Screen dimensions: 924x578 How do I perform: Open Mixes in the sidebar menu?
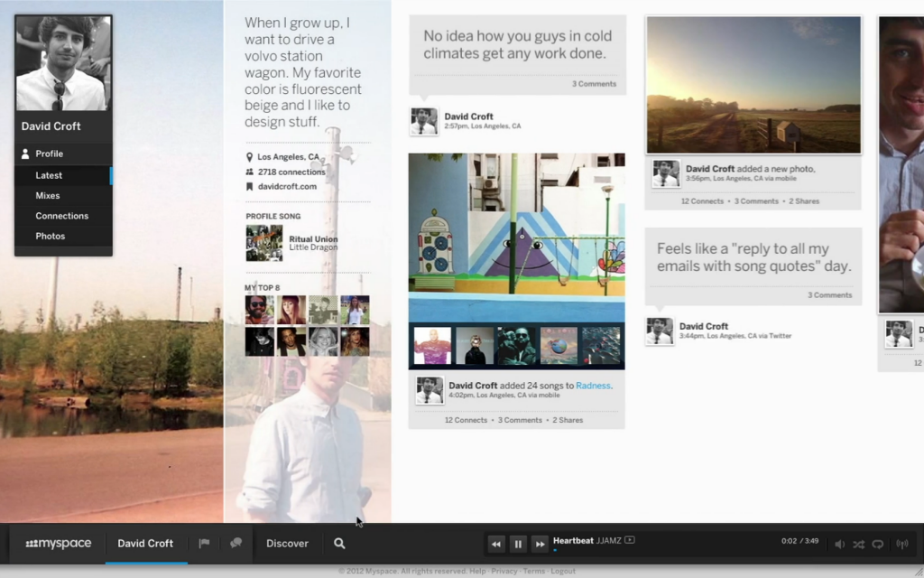coord(64,195)
